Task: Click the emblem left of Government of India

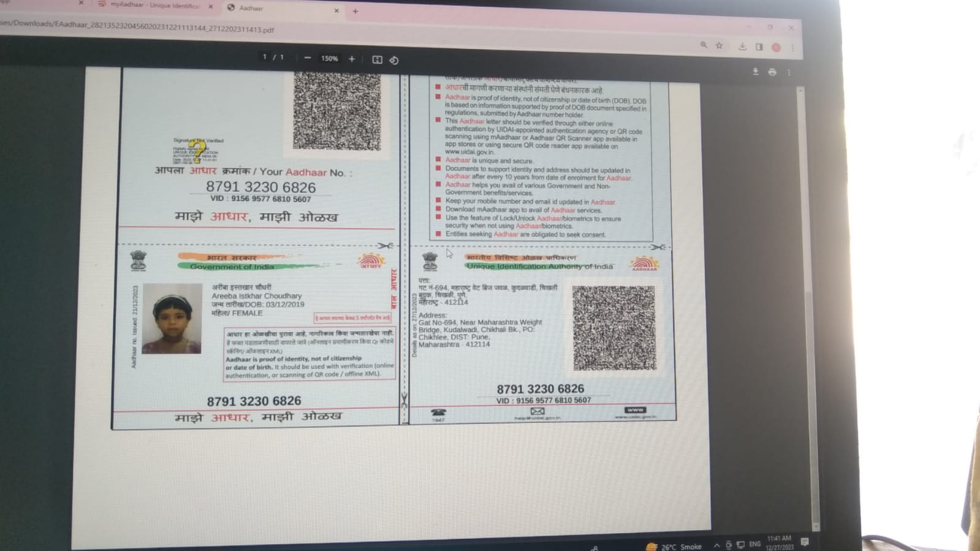Action: click(x=139, y=260)
